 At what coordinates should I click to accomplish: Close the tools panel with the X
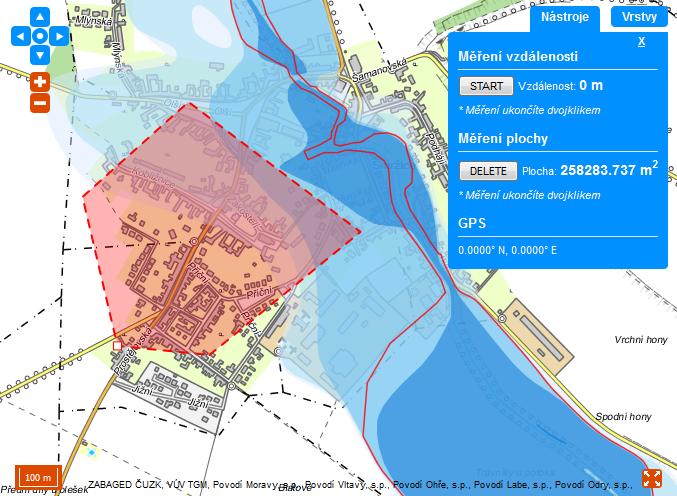(x=641, y=42)
